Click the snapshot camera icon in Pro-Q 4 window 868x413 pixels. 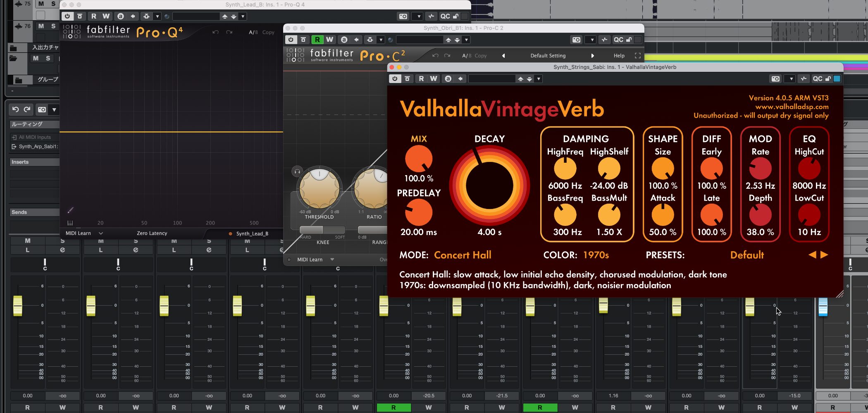pyautogui.click(x=403, y=16)
